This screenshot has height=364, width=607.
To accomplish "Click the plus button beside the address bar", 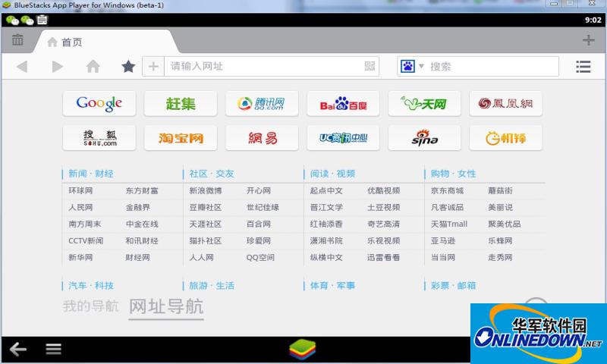I will coord(153,67).
